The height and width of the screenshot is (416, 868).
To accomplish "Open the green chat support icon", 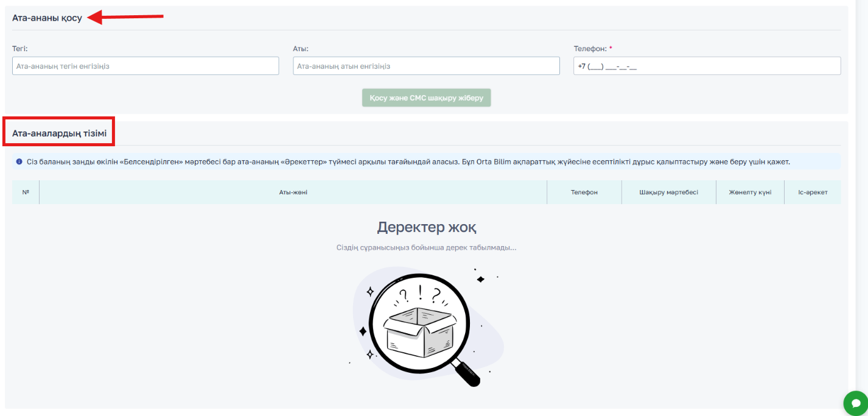I will 855,403.
